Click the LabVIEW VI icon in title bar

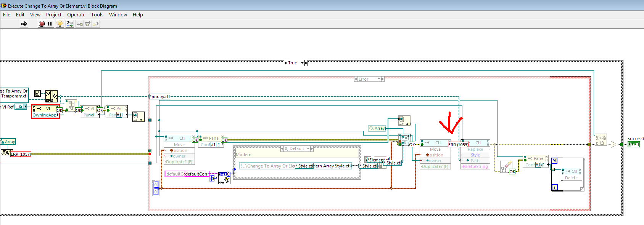coord(4,5)
